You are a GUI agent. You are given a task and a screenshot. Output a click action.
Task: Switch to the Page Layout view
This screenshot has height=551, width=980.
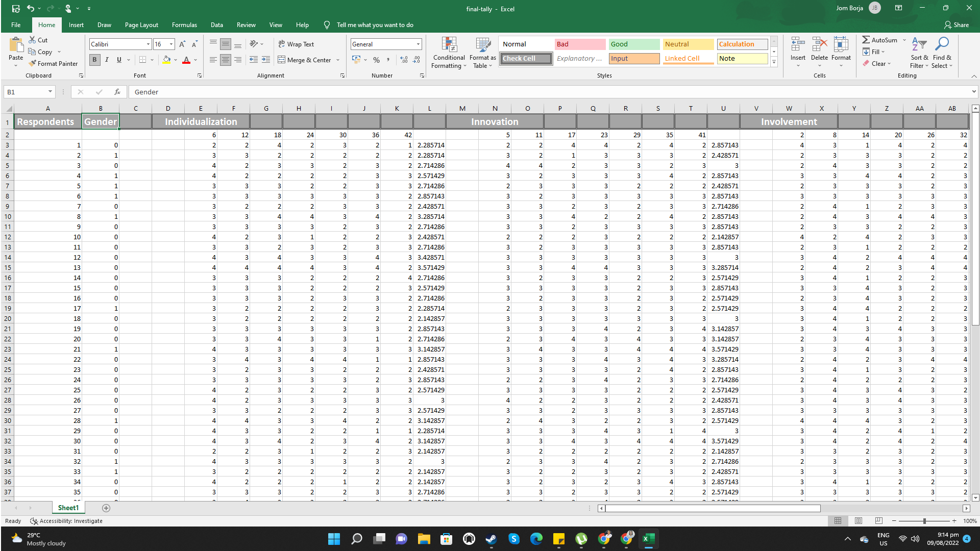[858, 521]
